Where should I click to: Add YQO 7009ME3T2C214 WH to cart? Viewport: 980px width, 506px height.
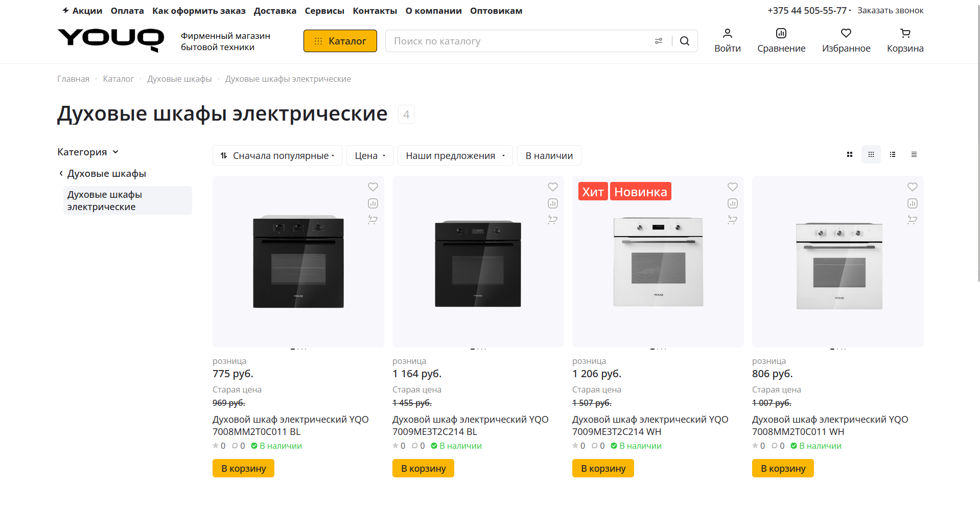[603, 468]
